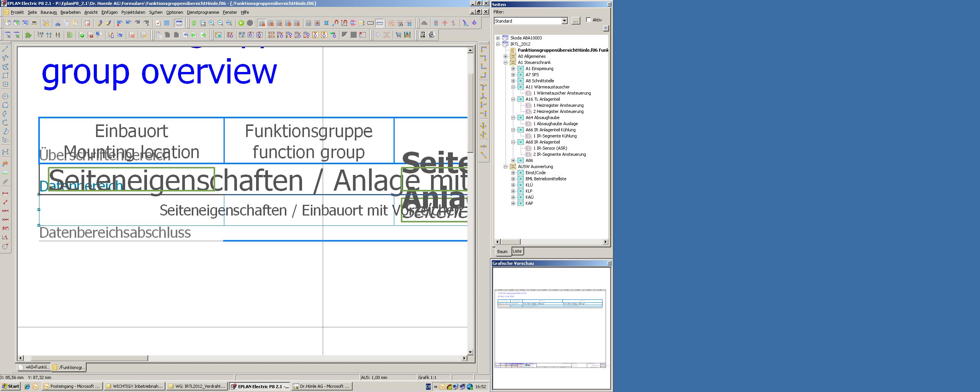
Task: Collapse the A1 Steuerschrank node
Action: click(x=505, y=62)
